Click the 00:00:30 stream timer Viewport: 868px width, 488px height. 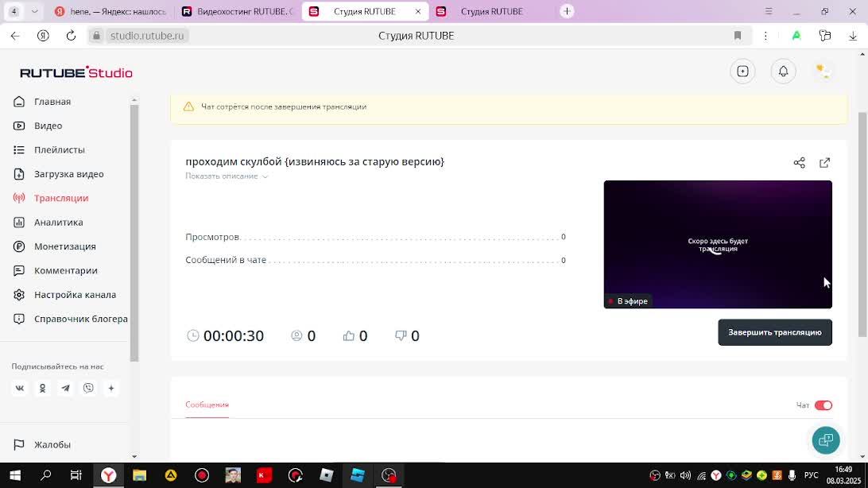click(x=226, y=336)
